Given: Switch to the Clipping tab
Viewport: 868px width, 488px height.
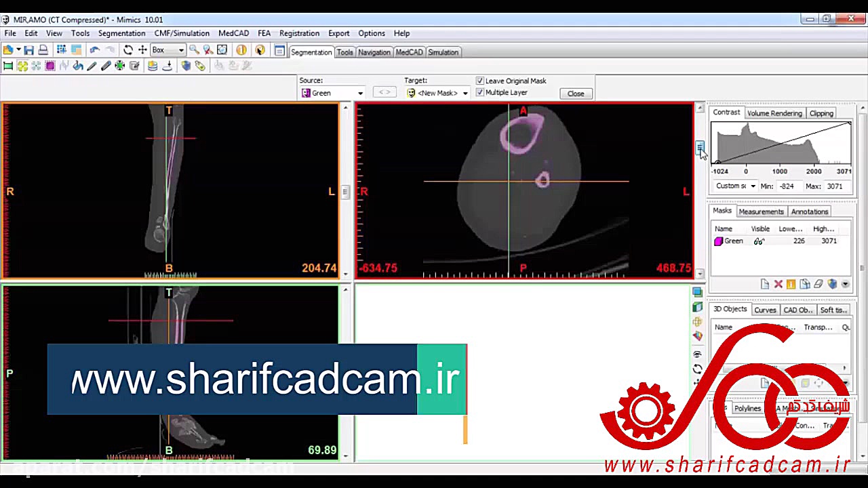Looking at the screenshot, I should (821, 113).
